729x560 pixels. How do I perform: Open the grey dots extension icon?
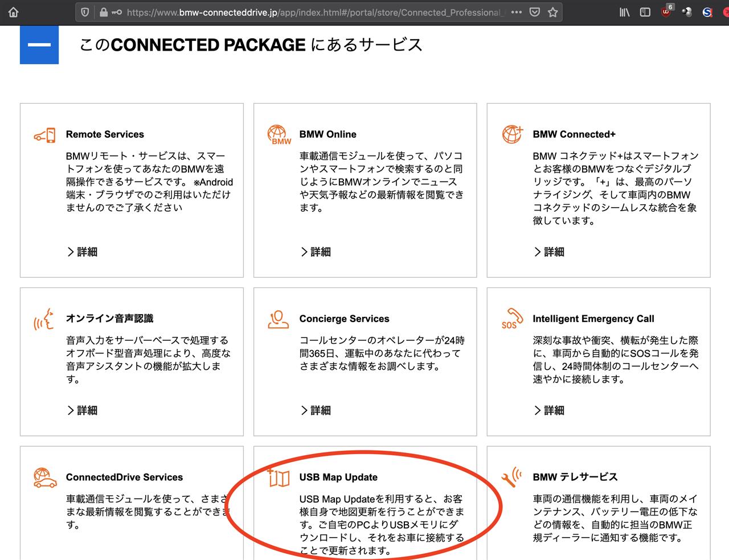tap(687, 12)
